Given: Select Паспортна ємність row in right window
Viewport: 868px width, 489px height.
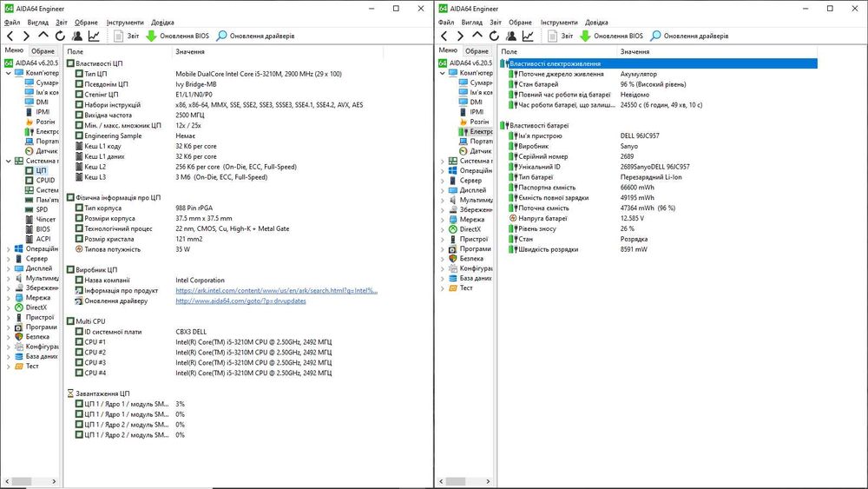Looking at the screenshot, I should [x=659, y=188].
